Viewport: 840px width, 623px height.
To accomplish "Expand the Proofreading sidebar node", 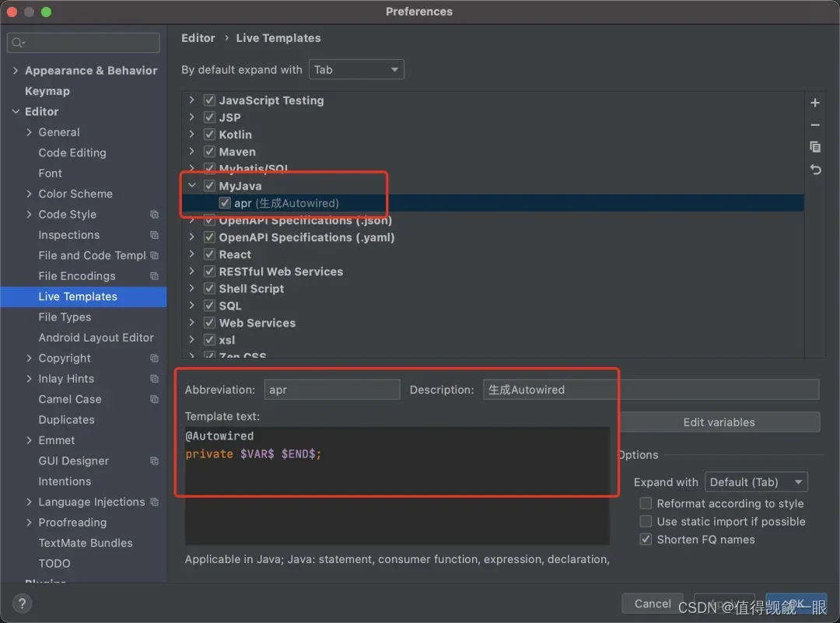I will click(29, 523).
